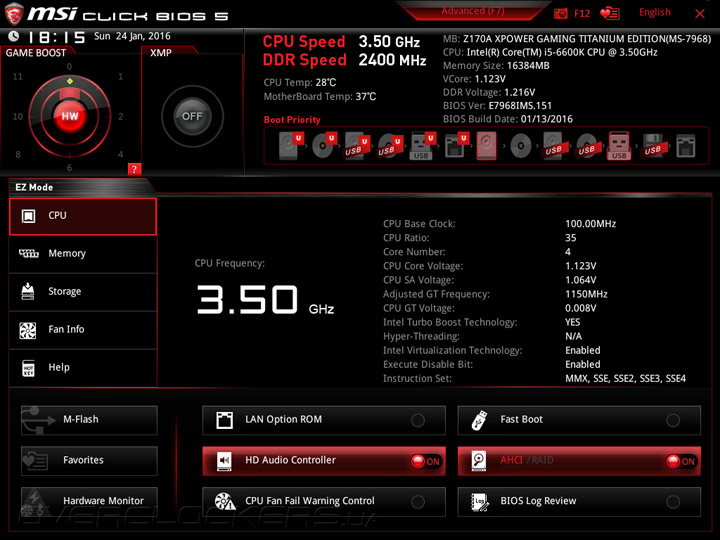The height and width of the screenshot is (540, 720).
Task: Open the favorites heart icon in header
Action: pos(610,13)
